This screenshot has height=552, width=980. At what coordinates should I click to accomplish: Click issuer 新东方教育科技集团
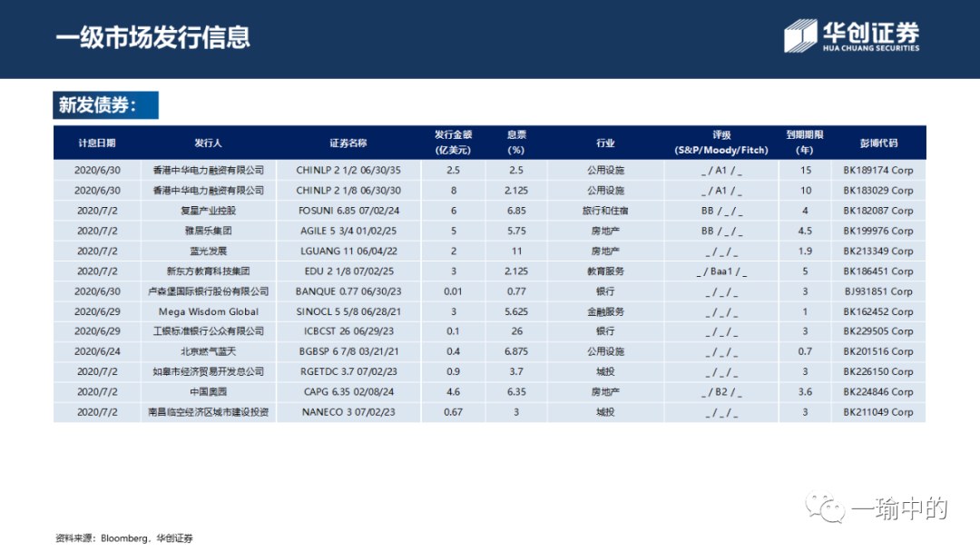(x=208, y=271)
